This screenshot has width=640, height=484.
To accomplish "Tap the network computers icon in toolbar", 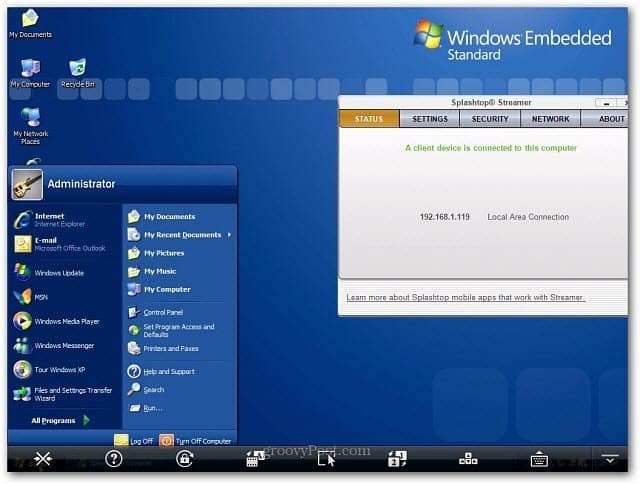I will click(x=468, y=459).
